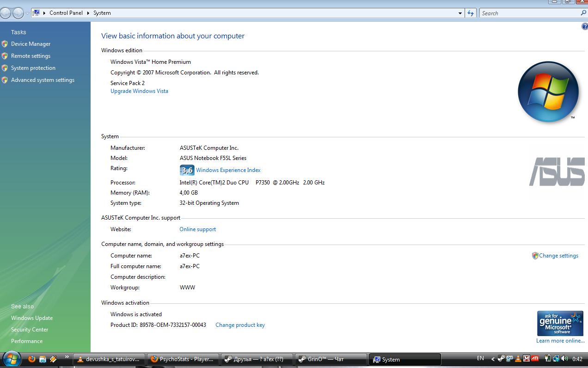Screen dimensions: 588x368
Task: Click the Forward navigation button
Action: click(18, 13)
